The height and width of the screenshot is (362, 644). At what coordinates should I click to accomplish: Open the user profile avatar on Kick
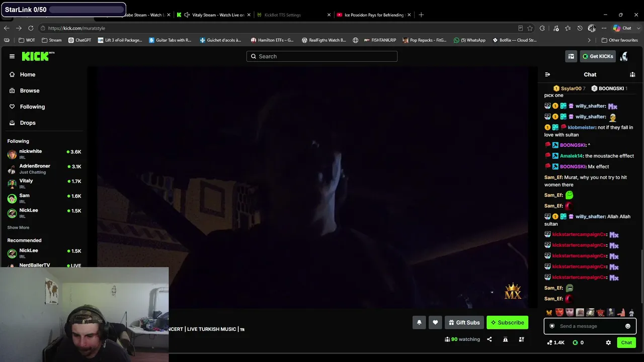coord(624,56)
